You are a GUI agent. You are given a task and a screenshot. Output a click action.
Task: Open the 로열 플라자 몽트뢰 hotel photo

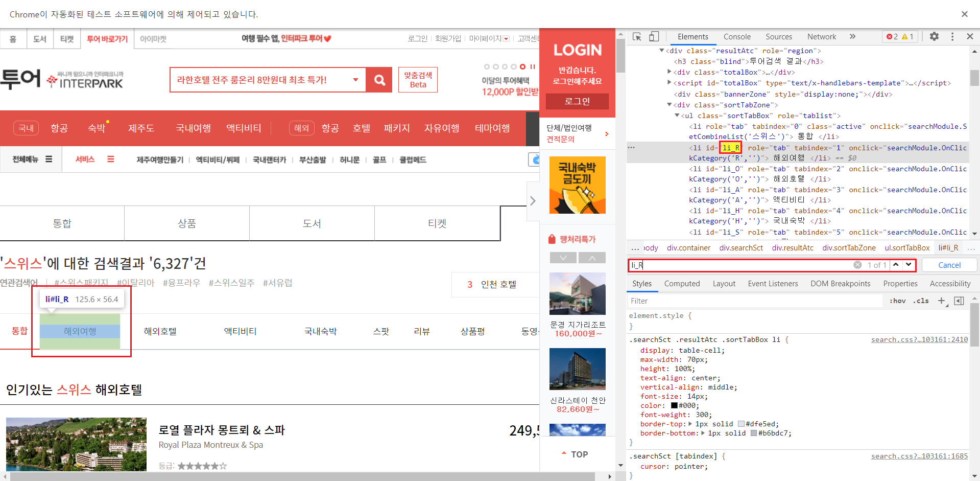pos(76,444)
